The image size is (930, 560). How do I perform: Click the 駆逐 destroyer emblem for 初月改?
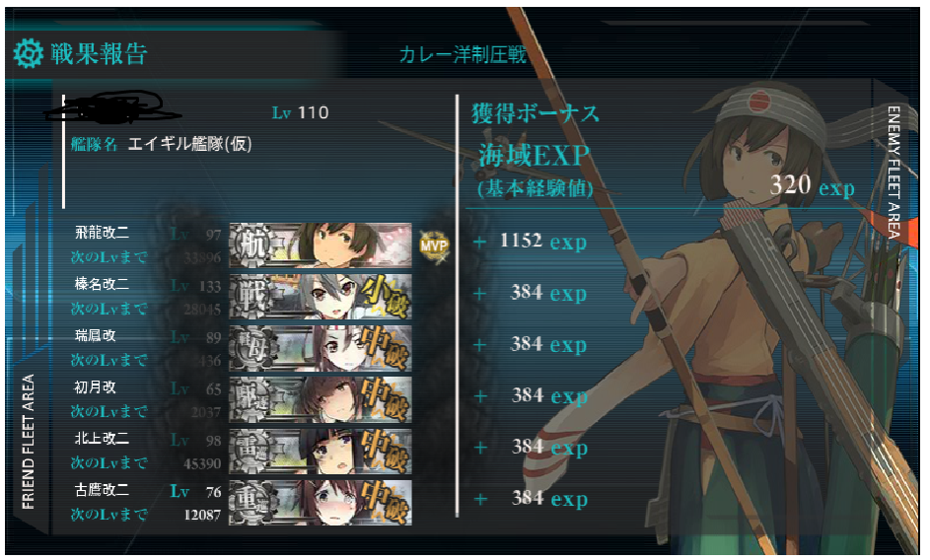[252, 399]
